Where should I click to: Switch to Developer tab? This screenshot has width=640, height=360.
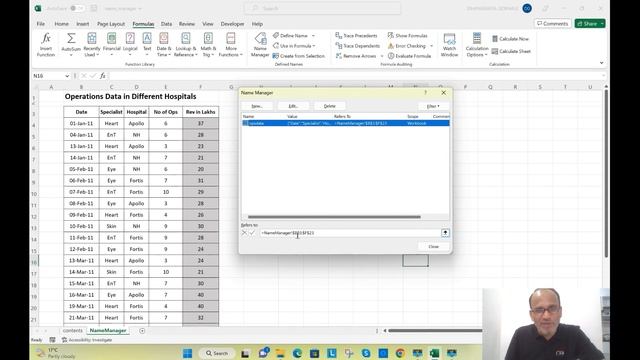232,24
